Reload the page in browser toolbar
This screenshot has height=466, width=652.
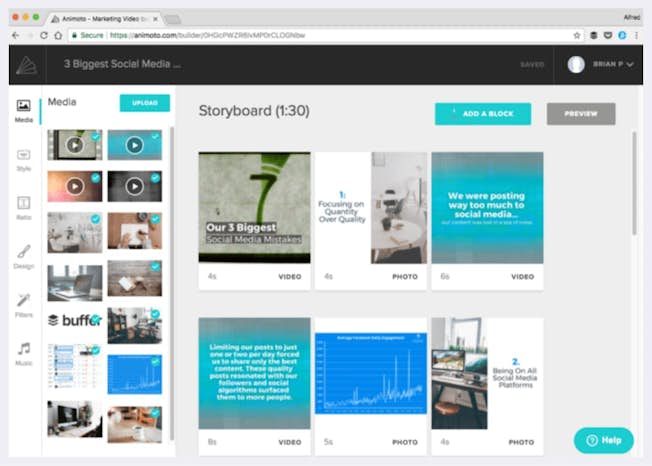click(x=44, y=35)
